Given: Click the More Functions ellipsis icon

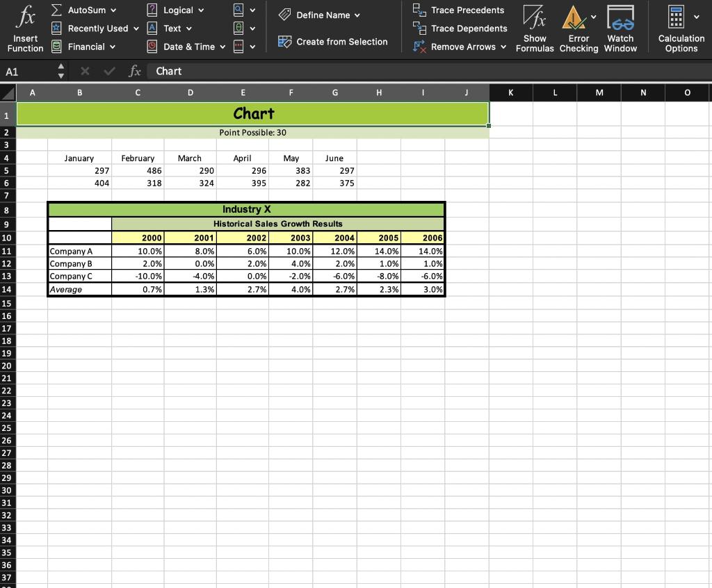Looking at the screenshot, I should (238, 47).
